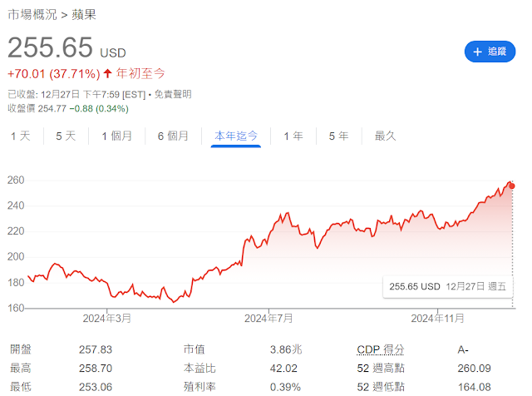Select the 5 天 time range tab
Image resolution: width=532 pixels, height=396 pixels.
coord(66,136)
